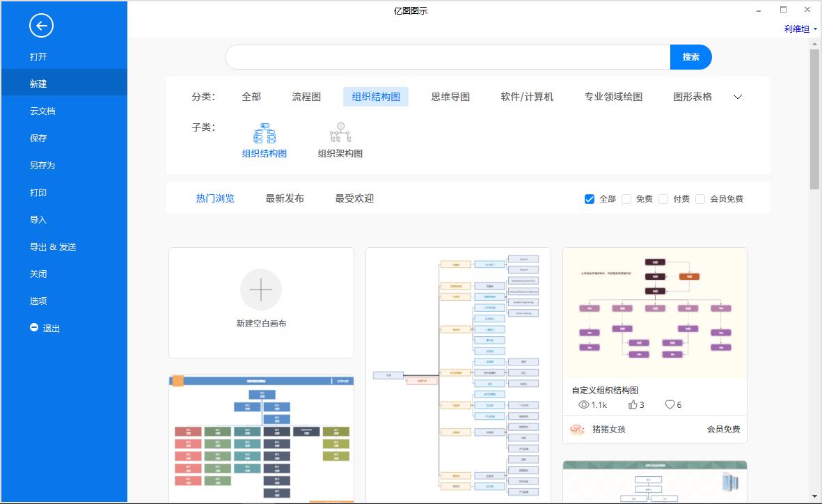Click the heart icon on 自定义组织结构图

pos(669,404)
